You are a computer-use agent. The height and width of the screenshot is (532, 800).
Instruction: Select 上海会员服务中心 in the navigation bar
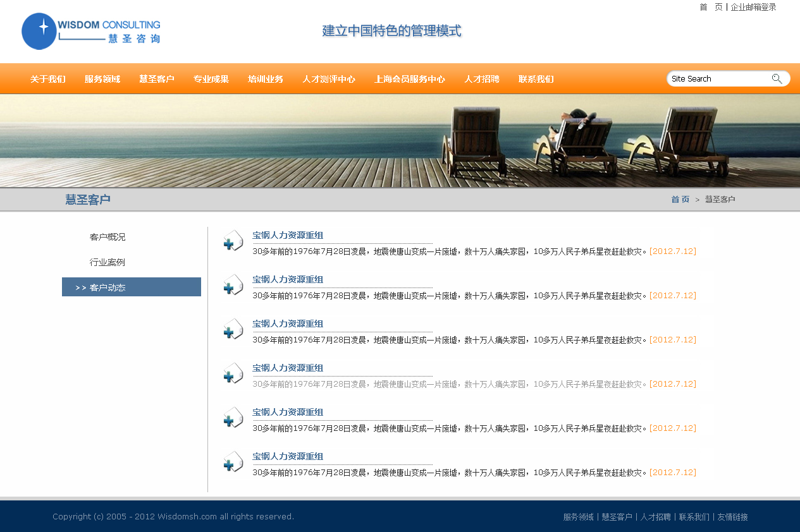pyautogui.click(x=410, y=79)
